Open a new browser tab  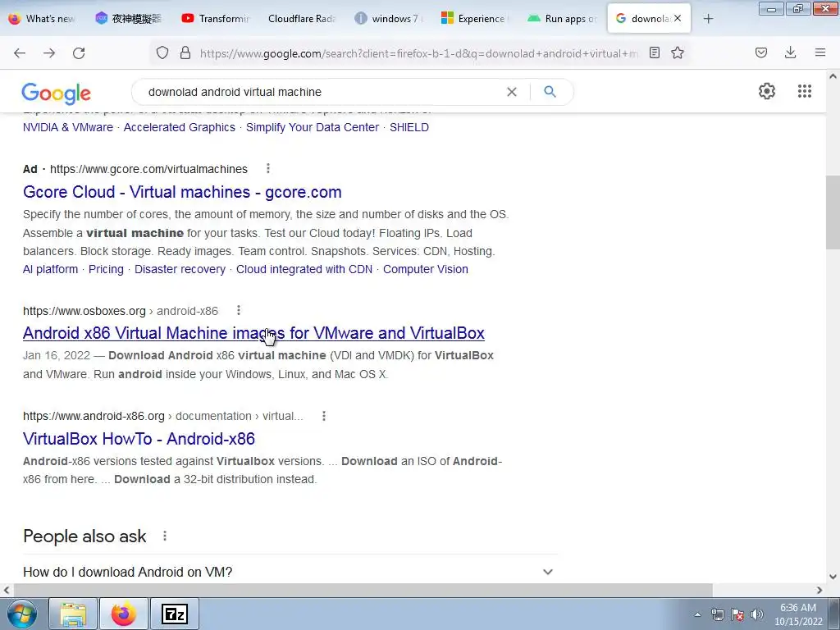[708, 19]
